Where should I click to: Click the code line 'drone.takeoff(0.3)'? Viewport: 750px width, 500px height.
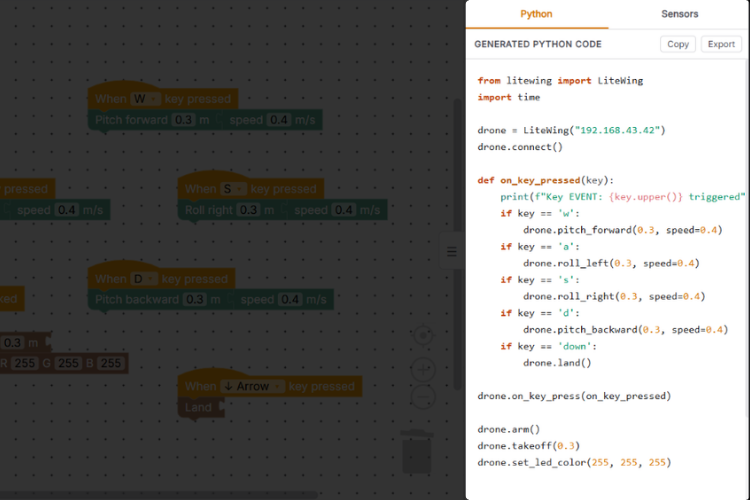click(x=528, y=446)
